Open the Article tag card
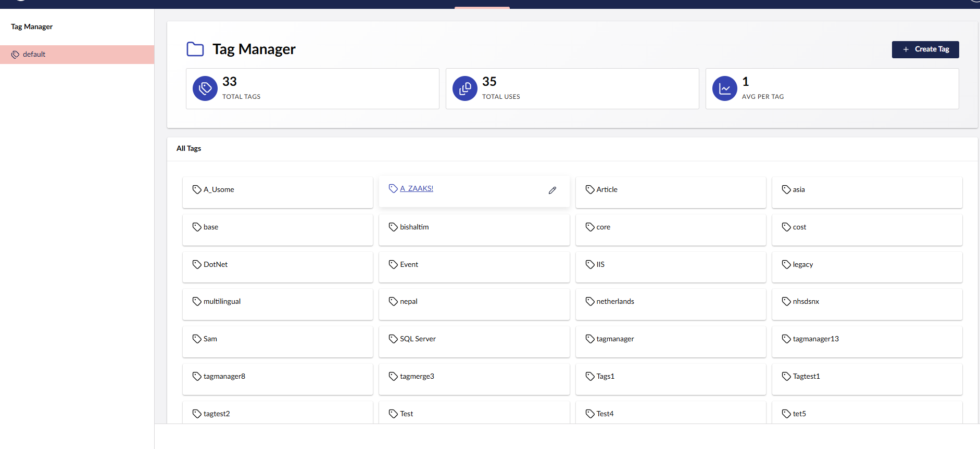The height and width of the screenshot is (449, 980). point(671,192)
